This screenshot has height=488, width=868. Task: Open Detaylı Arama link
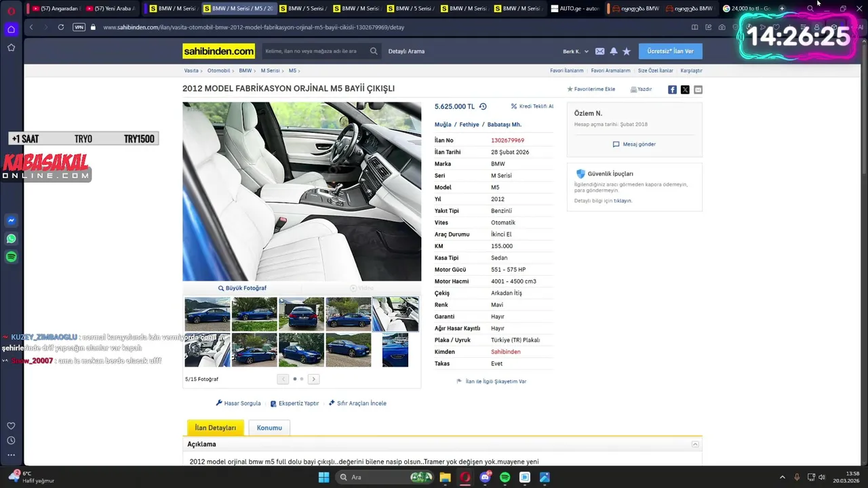pyautogui.click(x=406, y=52)
